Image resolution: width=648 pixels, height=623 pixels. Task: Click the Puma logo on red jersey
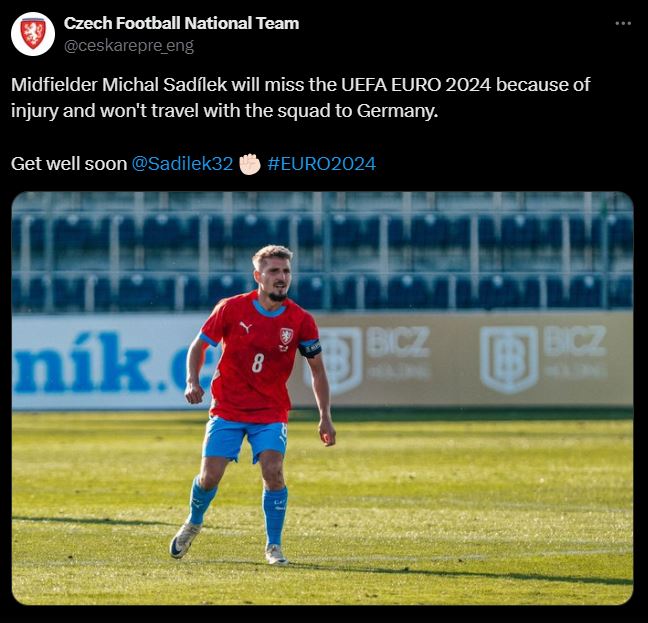click(246, 328)
